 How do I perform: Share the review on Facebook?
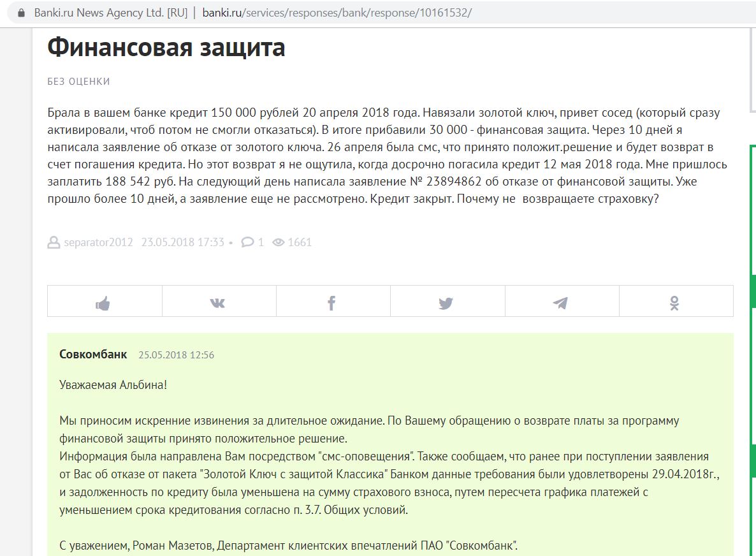point(331,304)
